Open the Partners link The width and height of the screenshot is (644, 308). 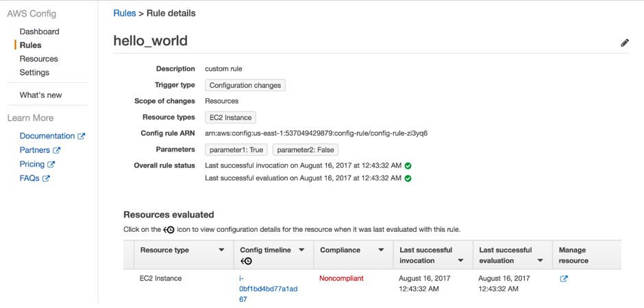click(35, 150)
